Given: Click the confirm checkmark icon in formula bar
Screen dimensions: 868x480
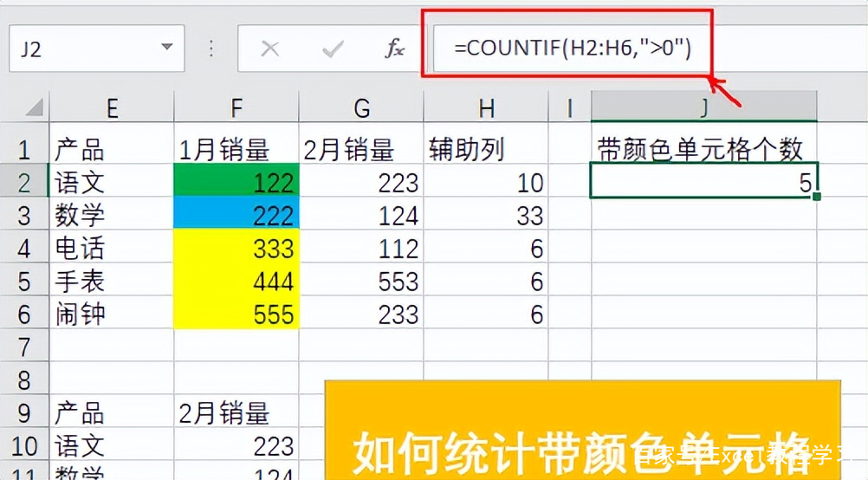Looking at the screenshot, I should click(333, 49).
